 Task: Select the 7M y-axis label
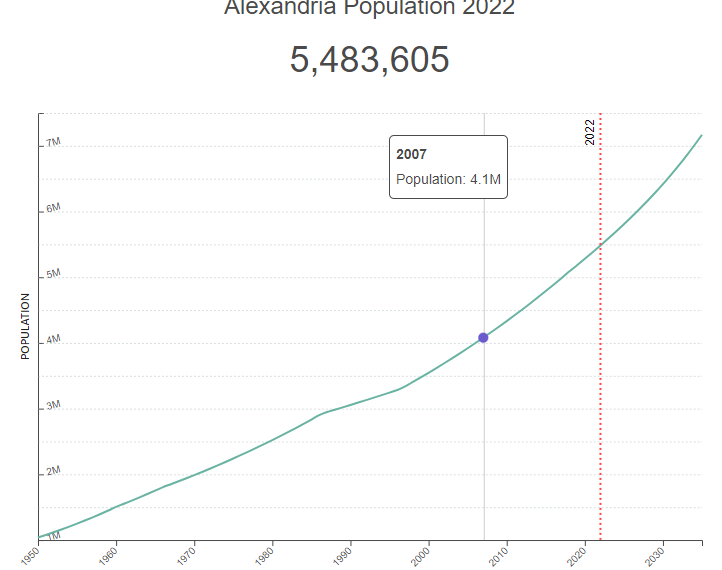point(53,142)
